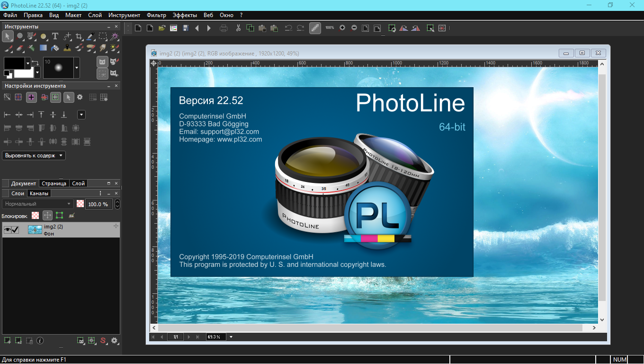The height and width of the screenshot is (364, 644).
Task: Click the white background color swatch
Action: (x=24, y=73)
